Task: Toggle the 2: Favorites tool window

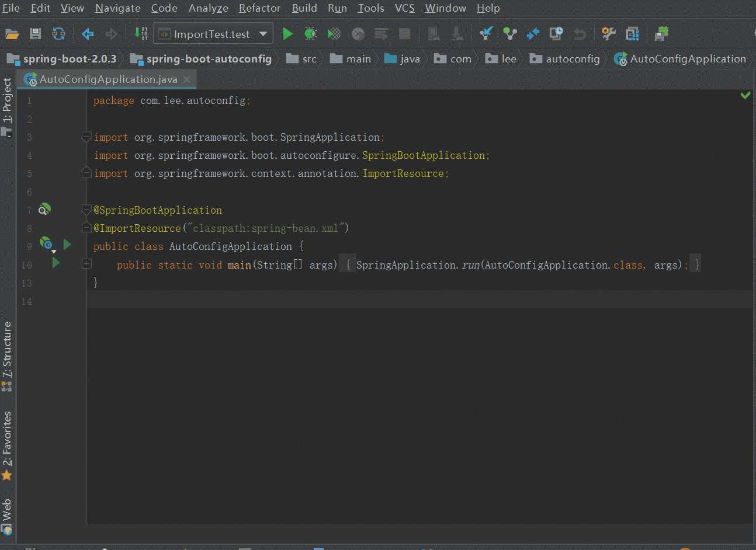Action: click(7, 446)
